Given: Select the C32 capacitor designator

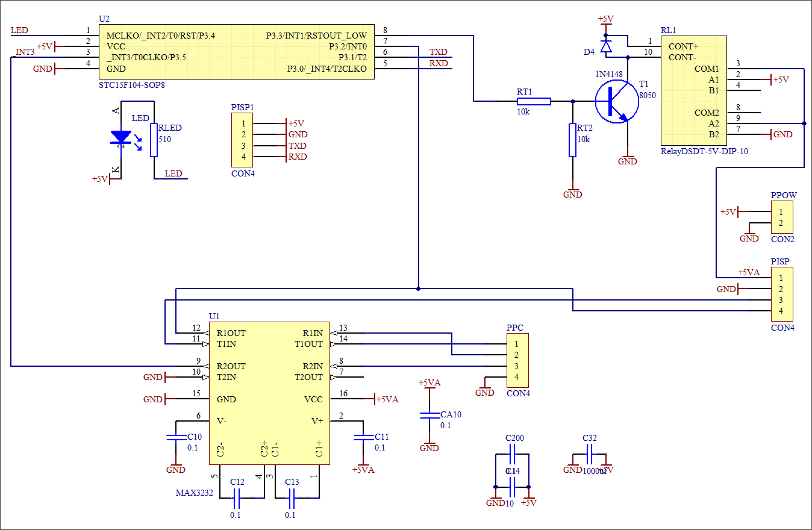Looking at the screenshot, I should (x=590, y=438).
